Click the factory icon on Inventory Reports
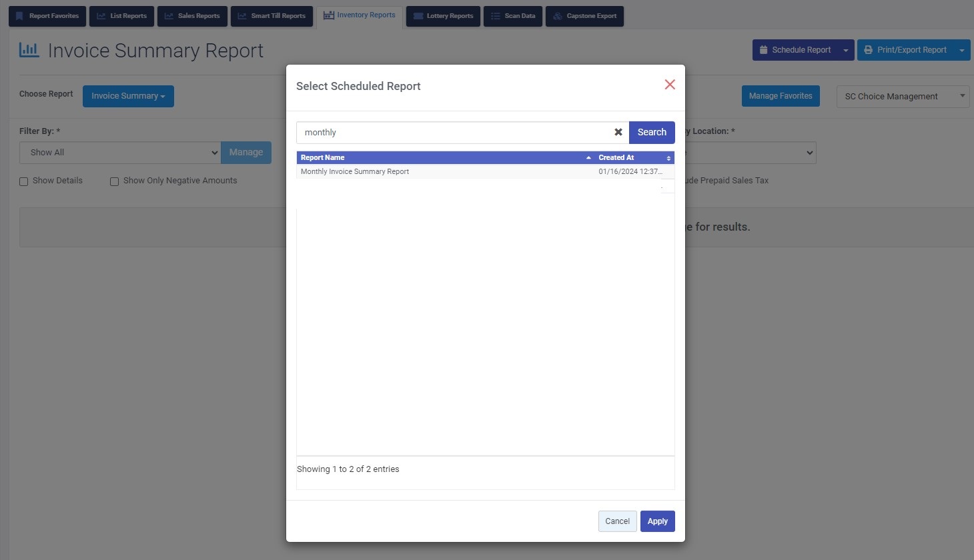The image size is (974, 560). [329, 15]
